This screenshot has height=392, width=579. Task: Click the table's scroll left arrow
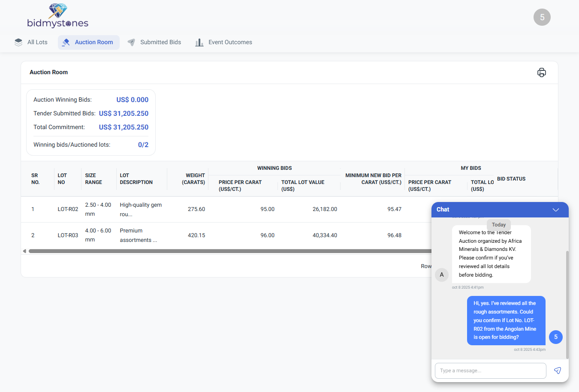pyautogui.click(x=24, y=251)
